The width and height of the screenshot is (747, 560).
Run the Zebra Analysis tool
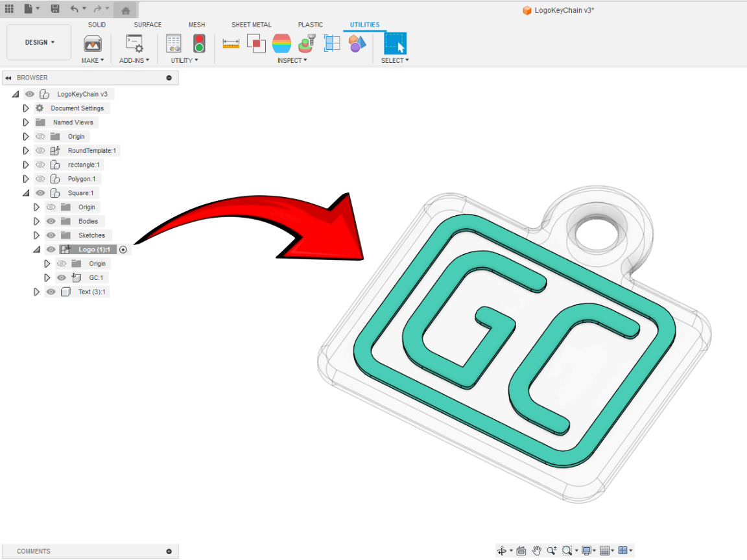pos(281,43)
